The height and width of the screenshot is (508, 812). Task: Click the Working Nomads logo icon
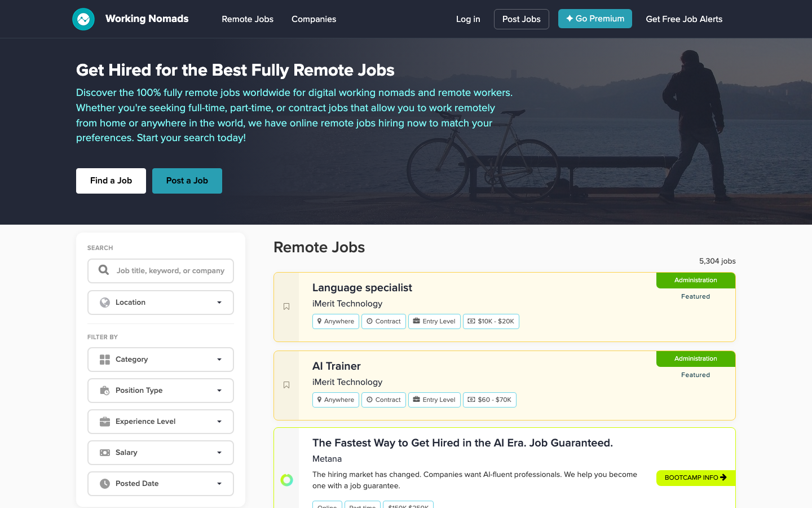[x=83, y=19]
